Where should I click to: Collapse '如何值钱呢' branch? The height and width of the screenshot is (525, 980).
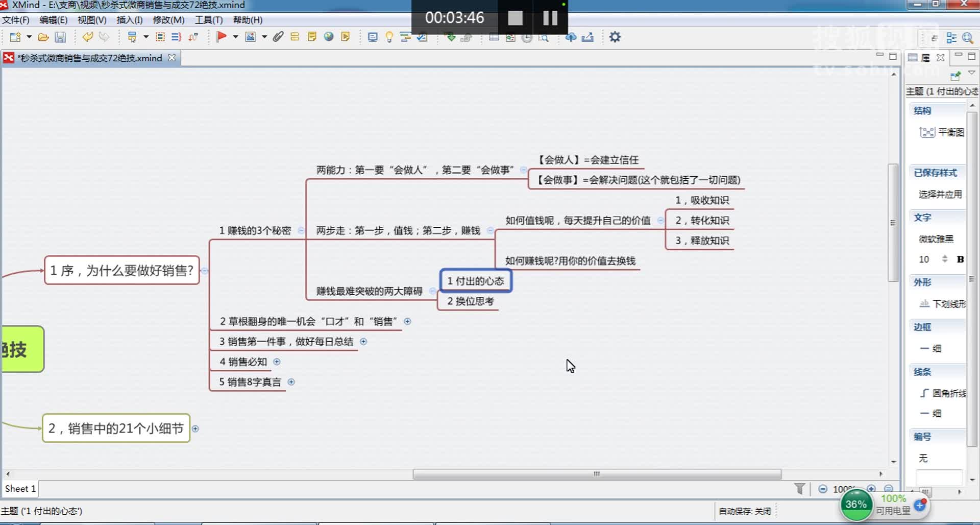660,220
